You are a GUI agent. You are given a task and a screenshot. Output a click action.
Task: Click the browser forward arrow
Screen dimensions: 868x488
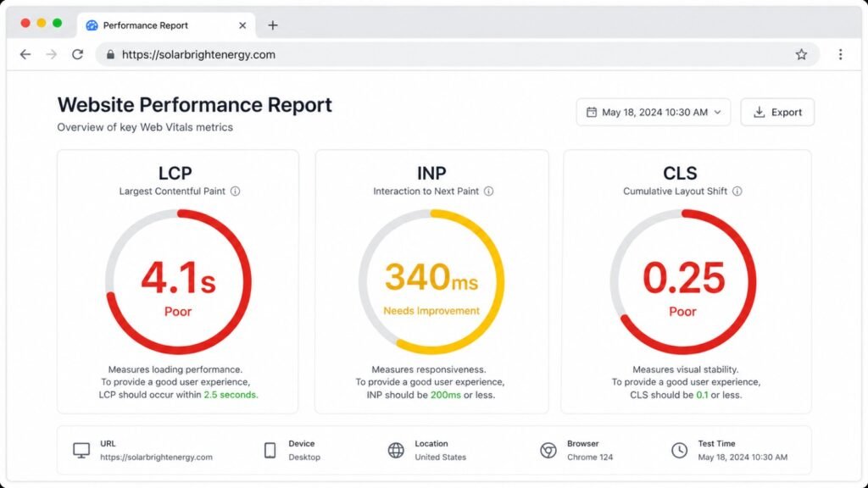pos(52,54)
